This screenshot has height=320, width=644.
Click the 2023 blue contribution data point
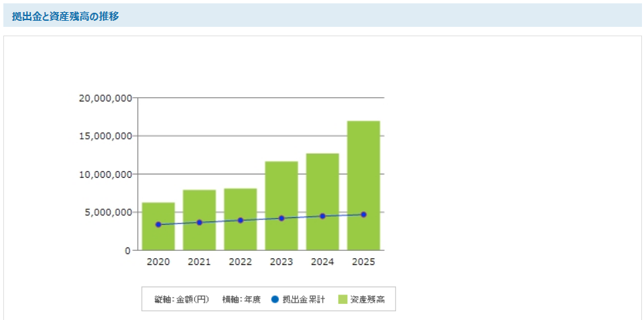point(281,218)
